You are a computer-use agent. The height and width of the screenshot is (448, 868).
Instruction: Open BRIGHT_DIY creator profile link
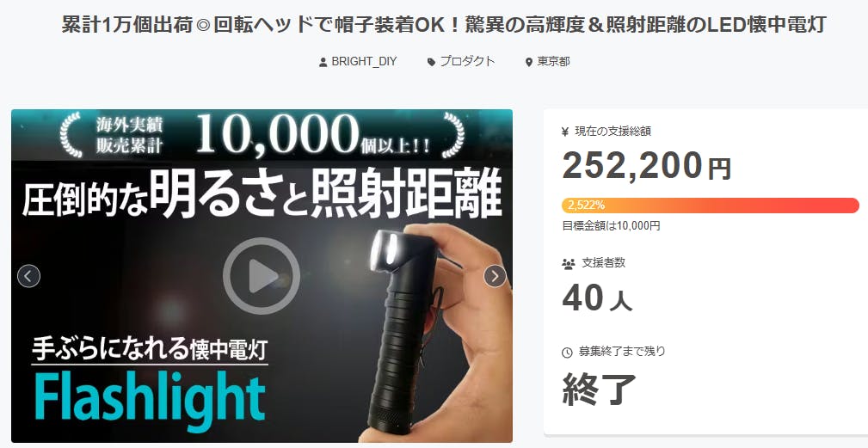click(x=364, y=61)
